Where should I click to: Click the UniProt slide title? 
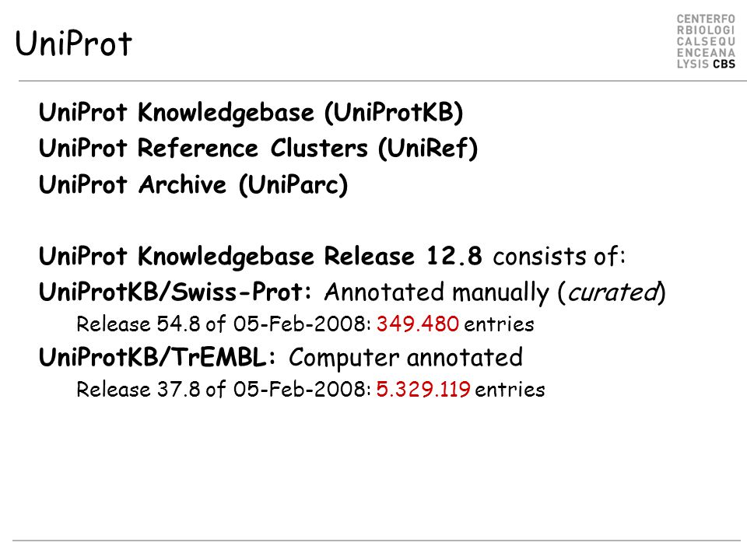coord(73,44)
